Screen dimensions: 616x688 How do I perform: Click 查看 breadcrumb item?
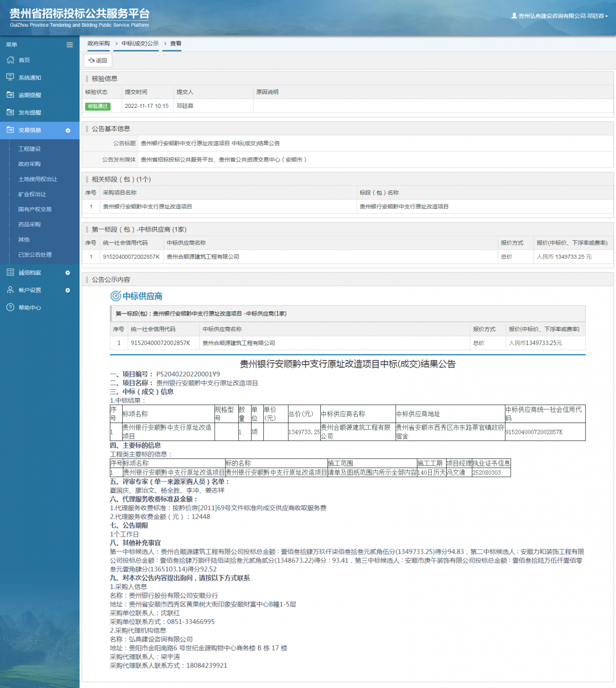[x=176, y=44]
